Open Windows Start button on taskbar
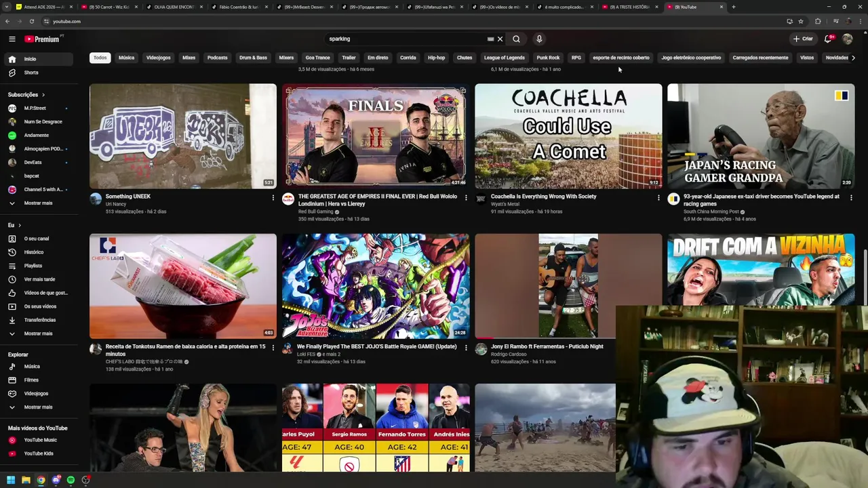Image resolution: width=868 pixels, height=488 pixels. (11, 480)
